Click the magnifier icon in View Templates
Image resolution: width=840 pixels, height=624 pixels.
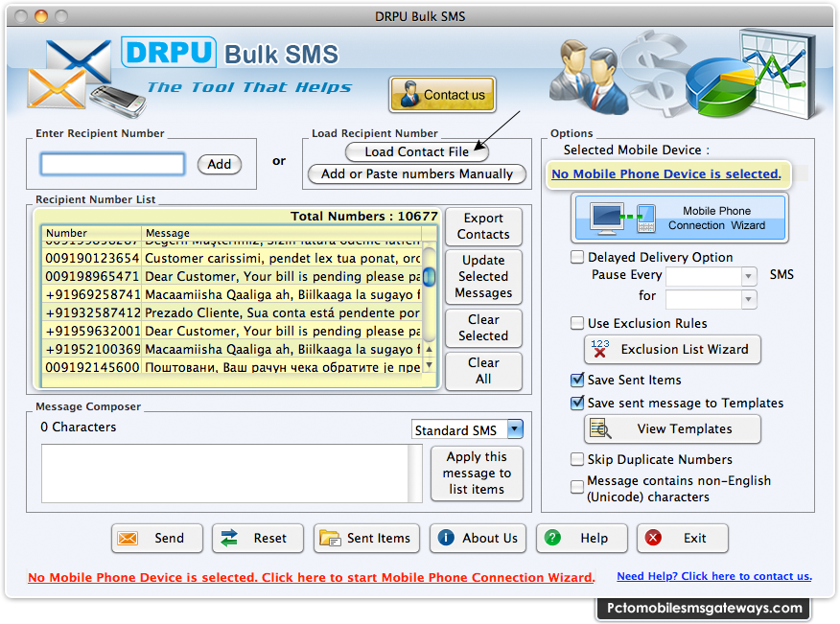(600, 428)
